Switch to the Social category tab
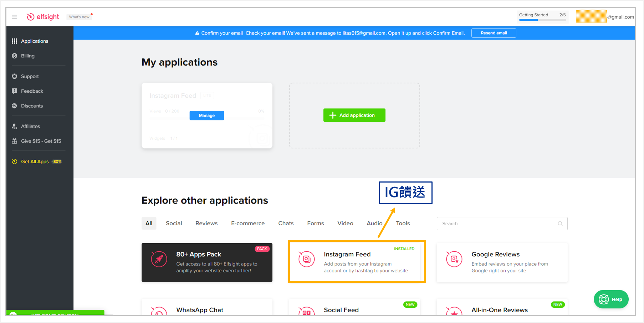 coord(174,223)
